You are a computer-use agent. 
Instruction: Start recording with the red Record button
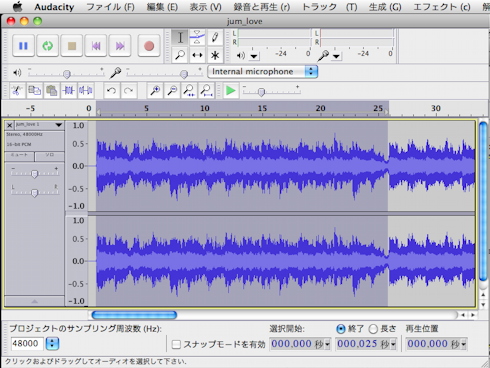click(x=149, y=46)
